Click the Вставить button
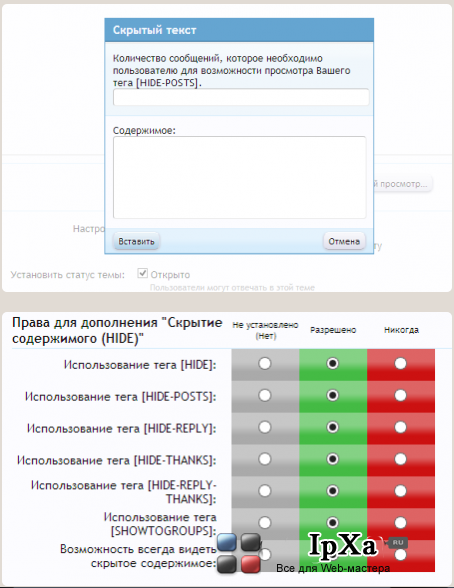This screenshot has height=588, width=454. tap(136, 241)
